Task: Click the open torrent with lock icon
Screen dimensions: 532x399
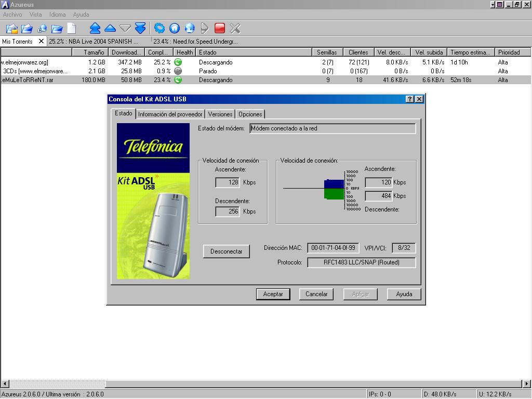Action: point(12,28)
